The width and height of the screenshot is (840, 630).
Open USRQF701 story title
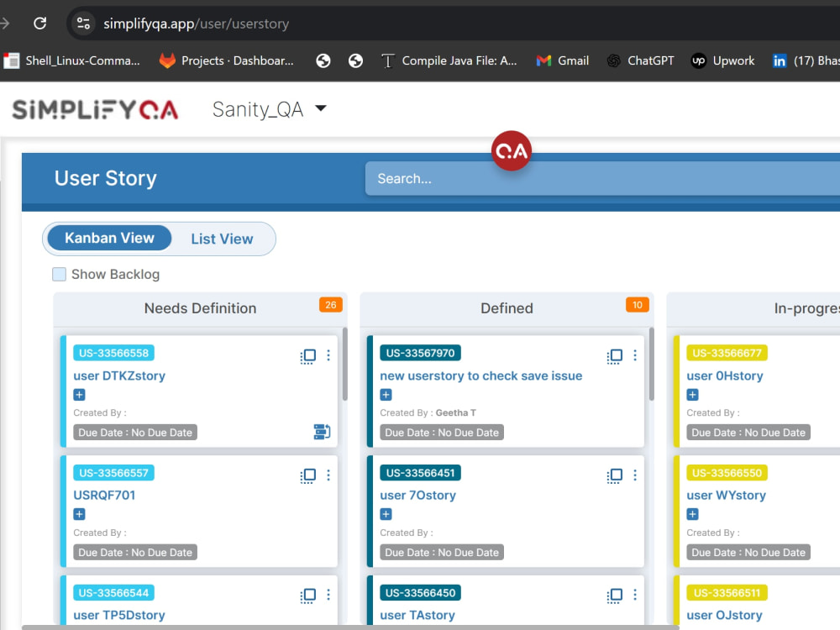[x=104, y=495]
